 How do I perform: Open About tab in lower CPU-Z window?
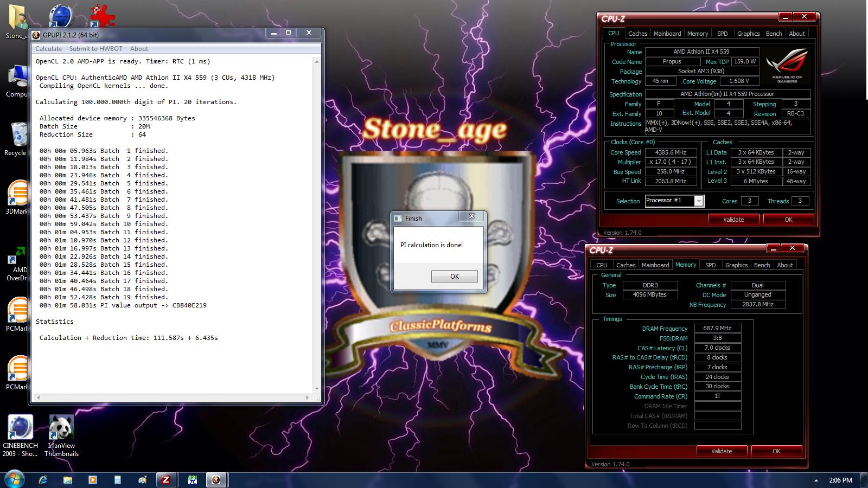(785, 265)
